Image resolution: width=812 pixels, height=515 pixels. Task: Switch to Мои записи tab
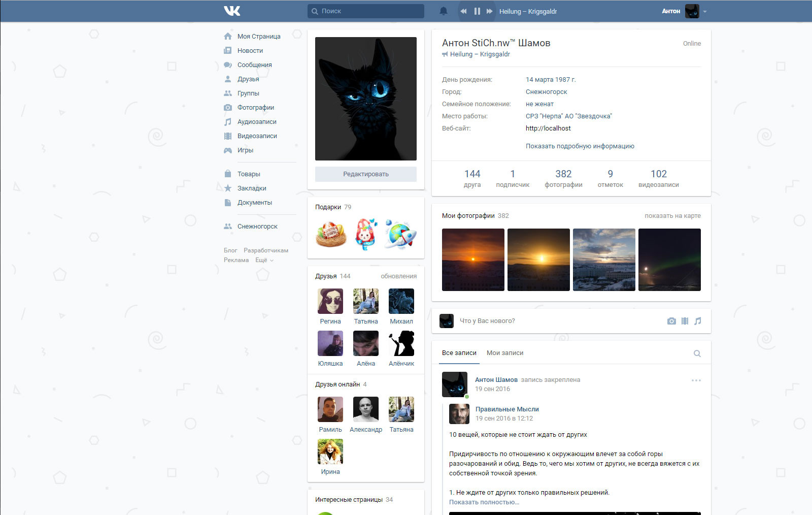tap(505, 353)
